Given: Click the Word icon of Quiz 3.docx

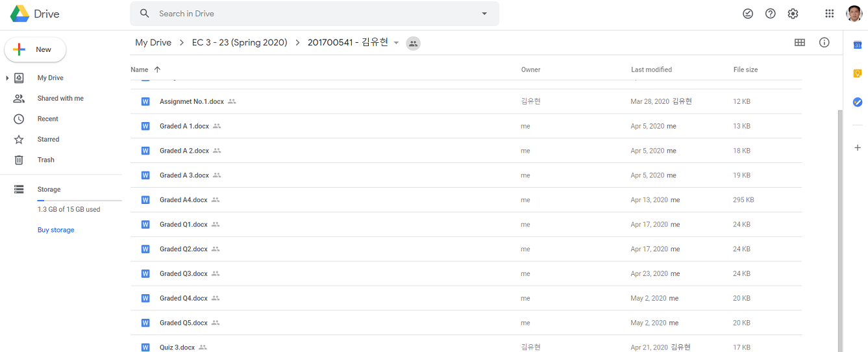Looking at the screenshot, I should point(145,347).
